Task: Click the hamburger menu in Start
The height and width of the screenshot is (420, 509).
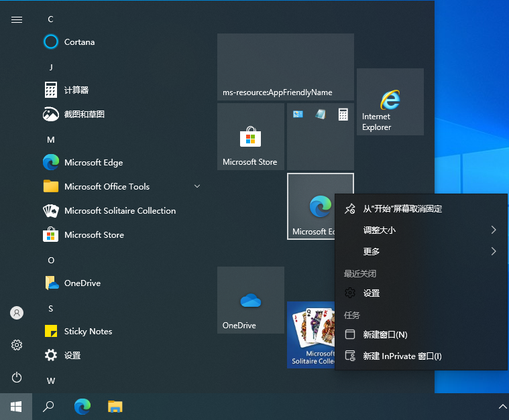Action: 17,20
